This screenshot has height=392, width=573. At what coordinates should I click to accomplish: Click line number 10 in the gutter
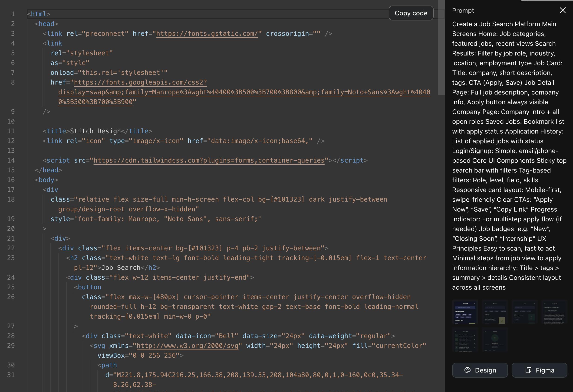[x=11, y=121]
